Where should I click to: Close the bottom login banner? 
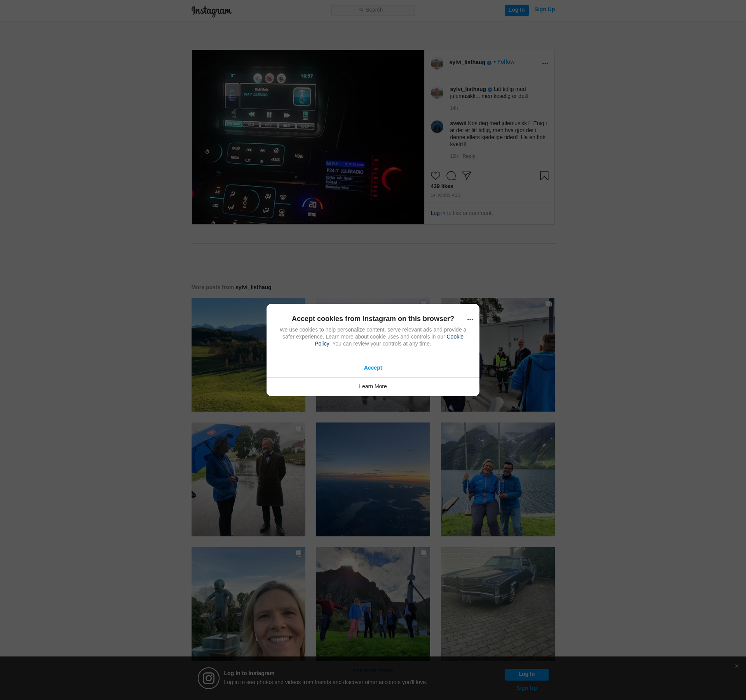pyautogui.click(x=737, y=666)
